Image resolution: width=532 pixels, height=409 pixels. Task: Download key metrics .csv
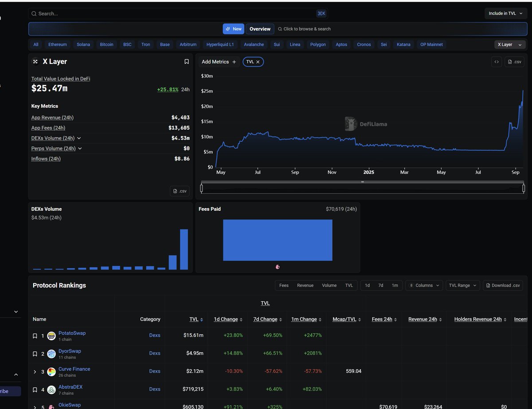pos(180,191)
